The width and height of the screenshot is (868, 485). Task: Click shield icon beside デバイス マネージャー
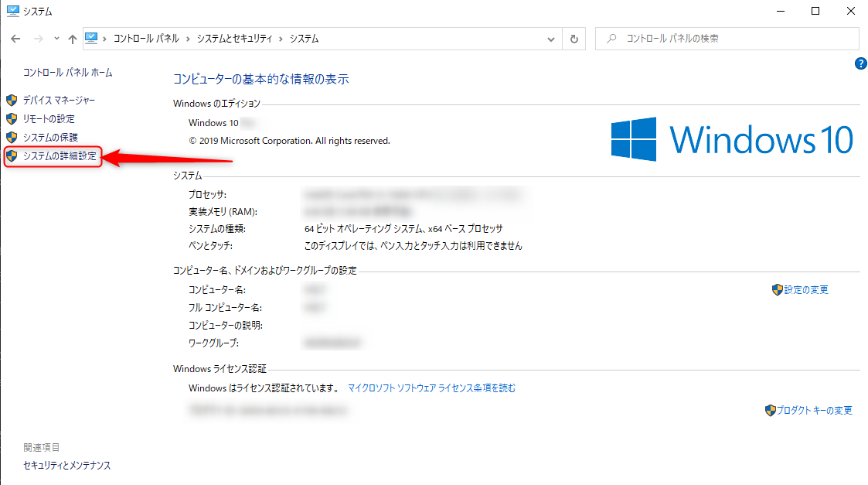click(12, 101)
